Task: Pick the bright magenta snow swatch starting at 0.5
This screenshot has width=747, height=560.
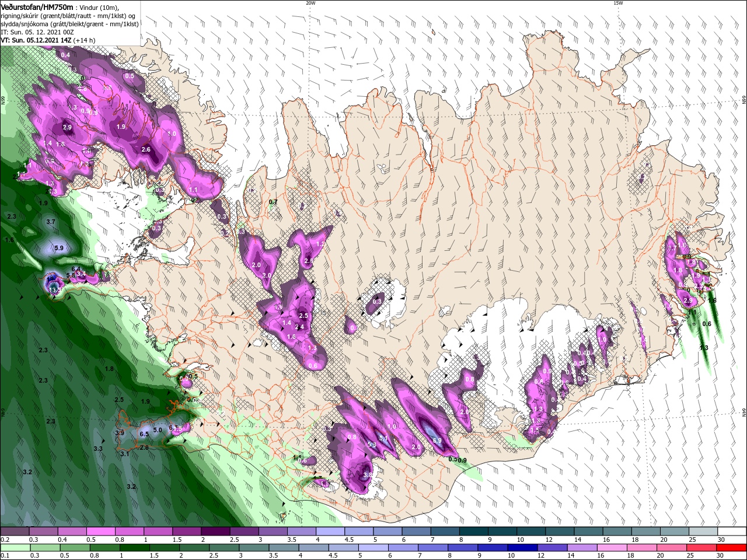Action: click(100, 531)
